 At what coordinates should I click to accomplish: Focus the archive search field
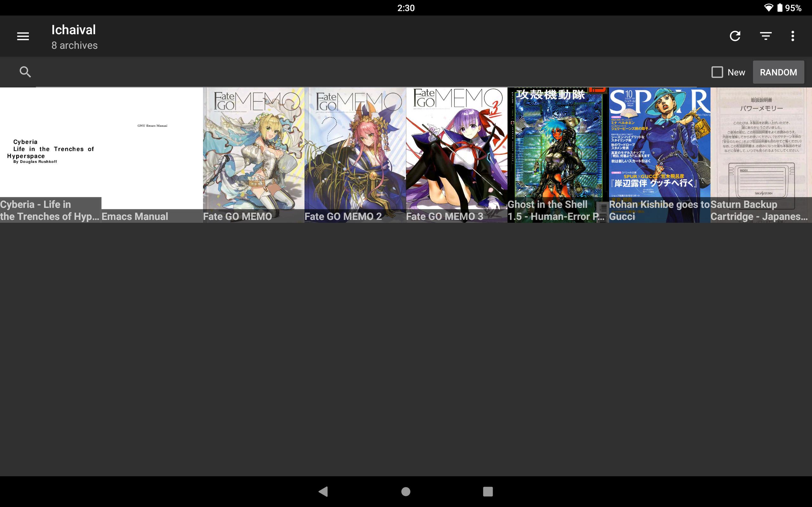(x=366, y=72)
